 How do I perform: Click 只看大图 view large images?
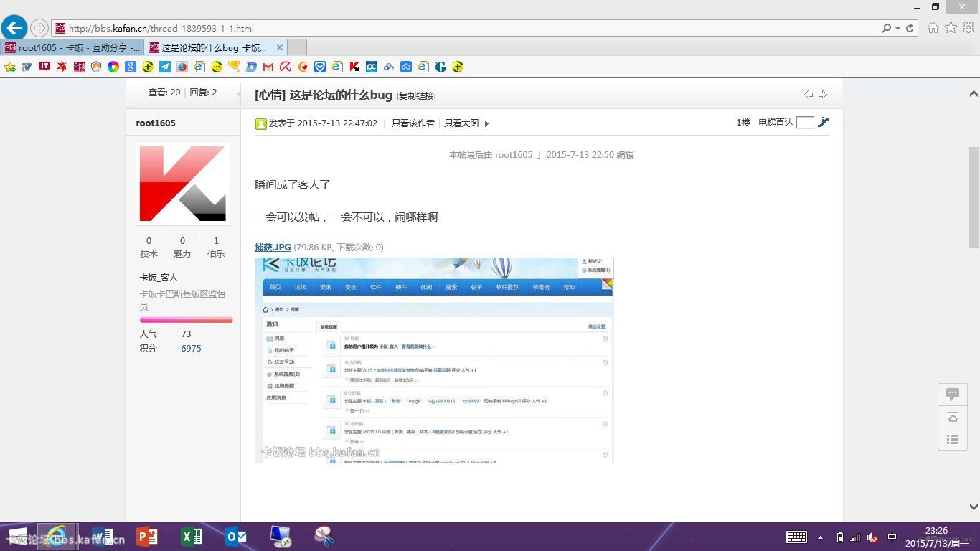pyautogui.click(x=461, y=123)
